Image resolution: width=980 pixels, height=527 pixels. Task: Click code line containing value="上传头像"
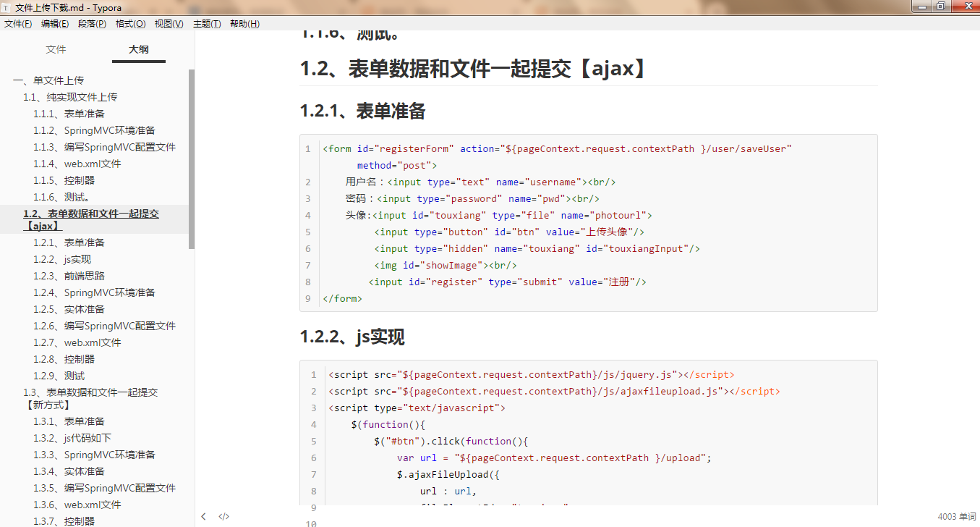coord(509,232)
